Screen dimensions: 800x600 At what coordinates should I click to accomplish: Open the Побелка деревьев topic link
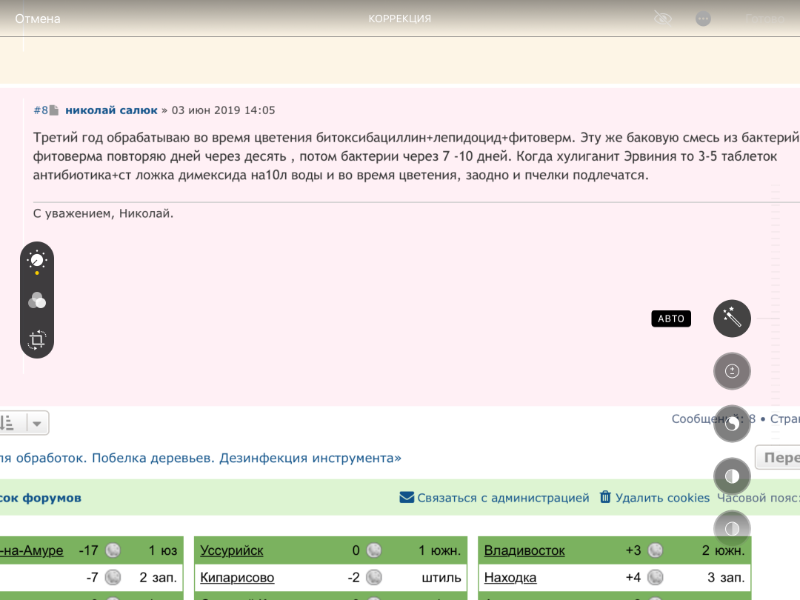[x=201, y=458]
